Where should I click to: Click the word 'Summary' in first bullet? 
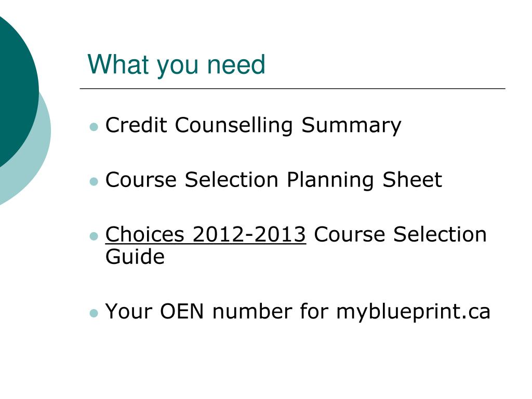(x=351, y=126)
